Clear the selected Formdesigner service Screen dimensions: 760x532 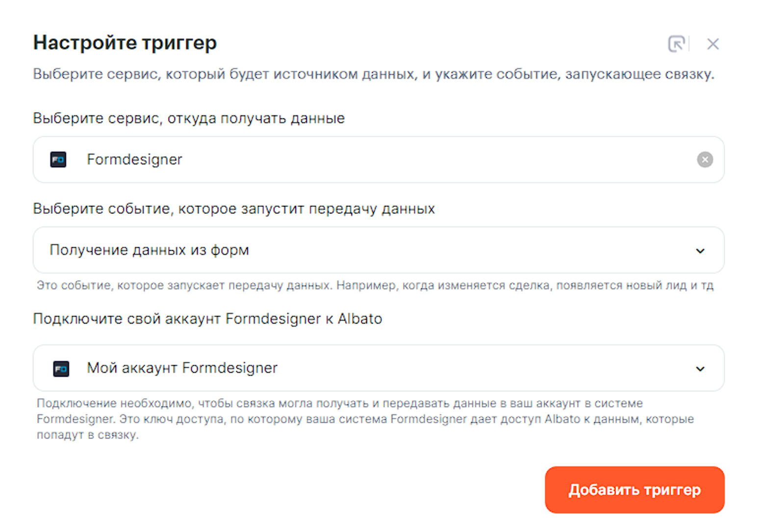point(705,160)
